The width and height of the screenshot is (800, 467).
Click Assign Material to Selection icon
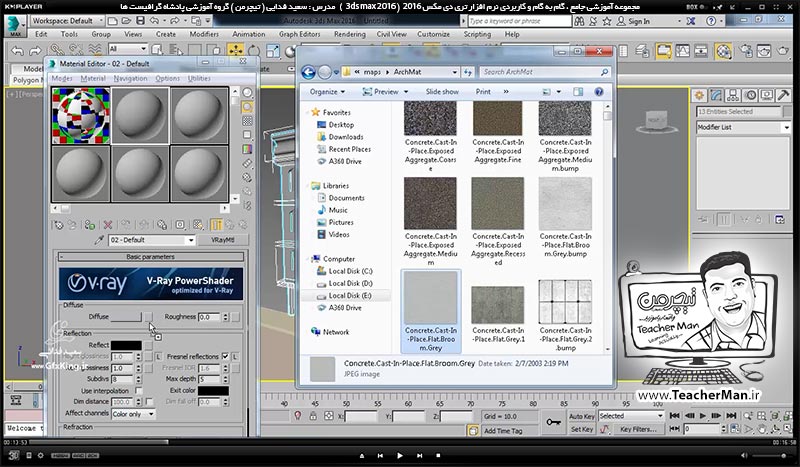[90, 225]
